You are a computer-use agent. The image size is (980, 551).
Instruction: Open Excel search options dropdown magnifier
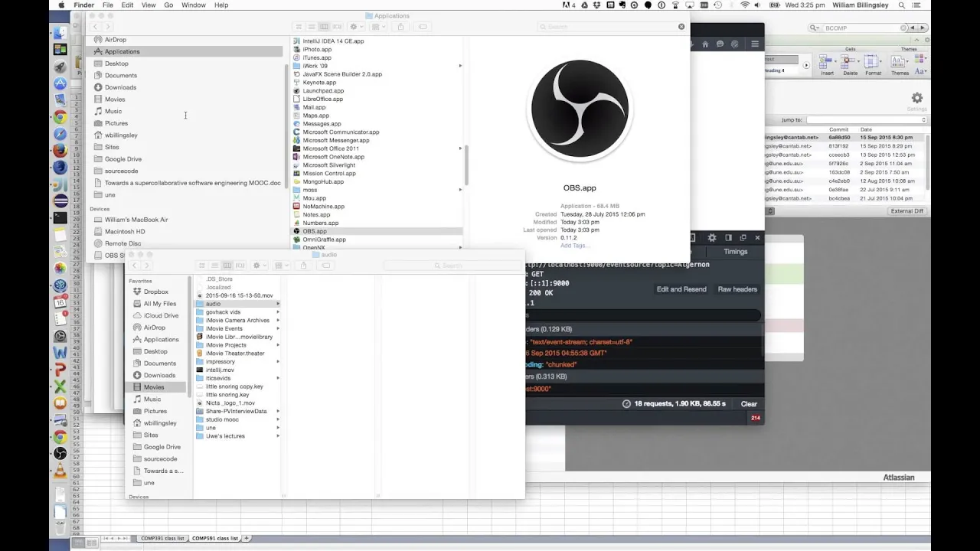tap(815, 28)
